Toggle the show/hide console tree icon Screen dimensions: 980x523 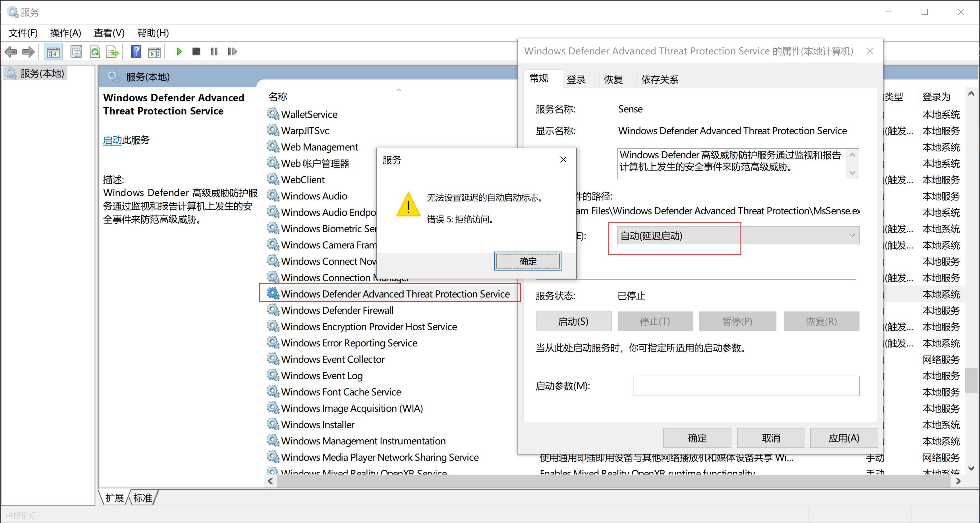tap(53, 52)
